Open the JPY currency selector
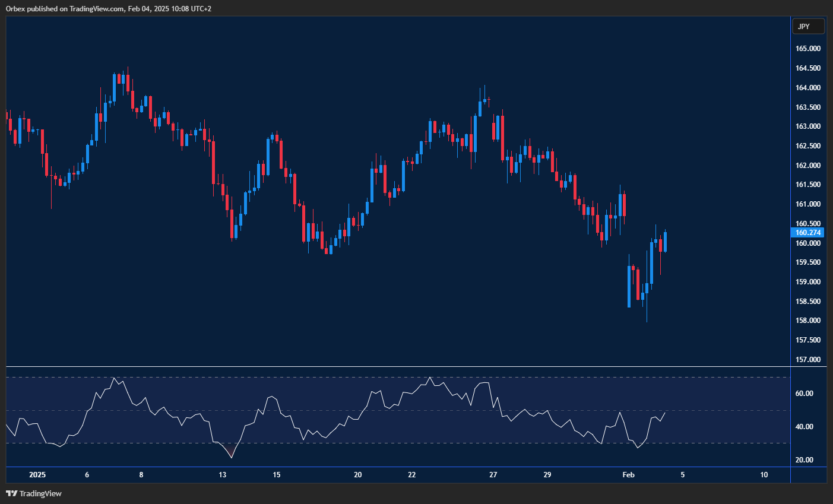The width and height of the screenshot is (833, 504). tap(808, 27)
